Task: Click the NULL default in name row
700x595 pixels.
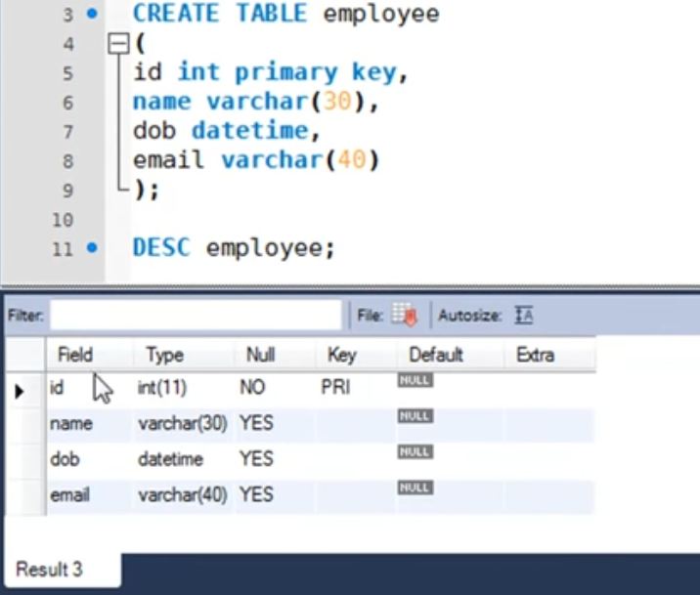Action: 416,416
